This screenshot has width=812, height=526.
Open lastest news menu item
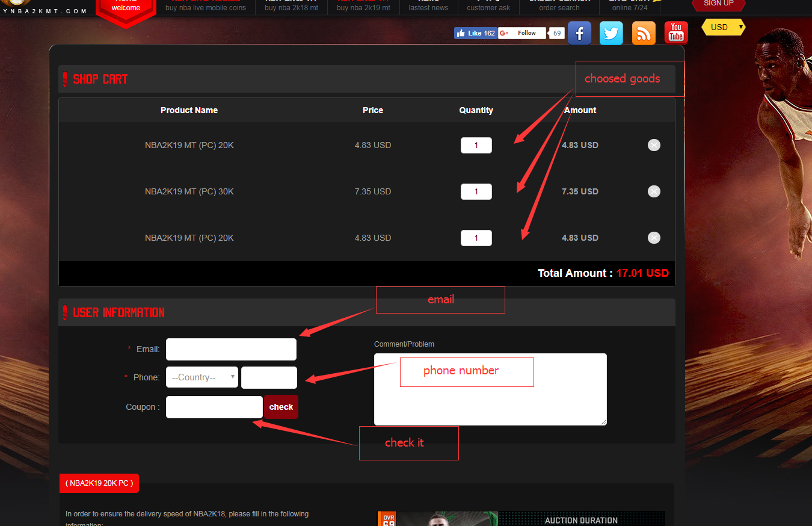click(x=428, y=6)
